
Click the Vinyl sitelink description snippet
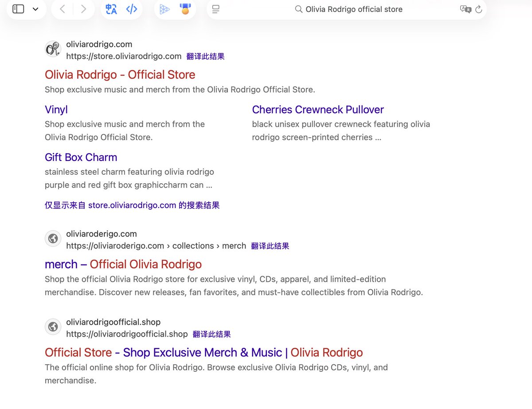pyautogui.click(x=125, y=131)
